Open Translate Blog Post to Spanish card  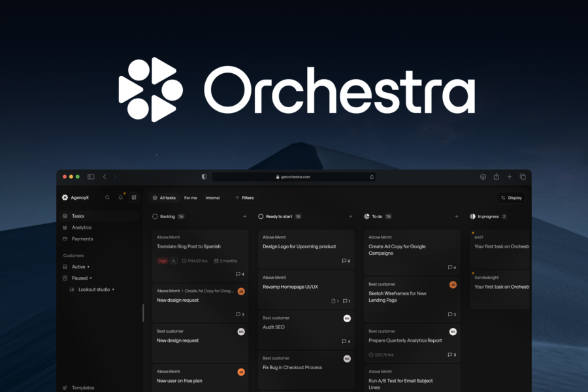[201, 256]
